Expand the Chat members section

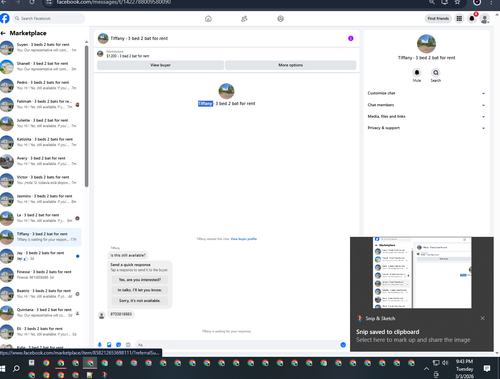[x=426, y=105]
